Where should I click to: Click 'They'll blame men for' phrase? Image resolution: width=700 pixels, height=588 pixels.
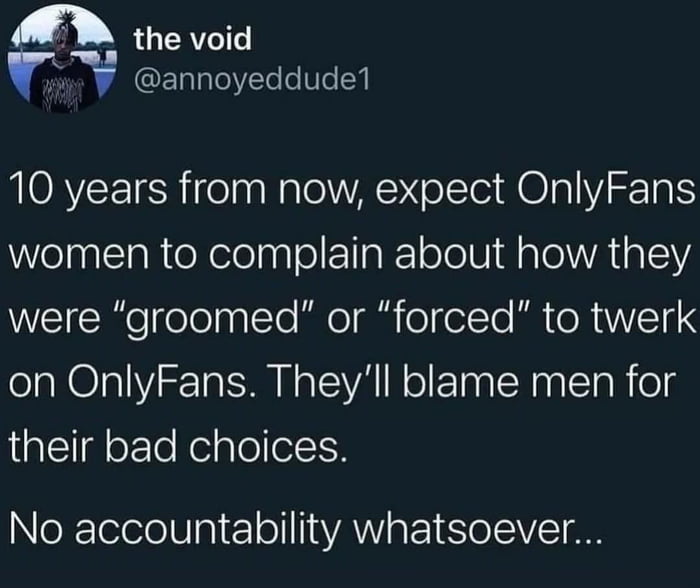pos(473,386)
